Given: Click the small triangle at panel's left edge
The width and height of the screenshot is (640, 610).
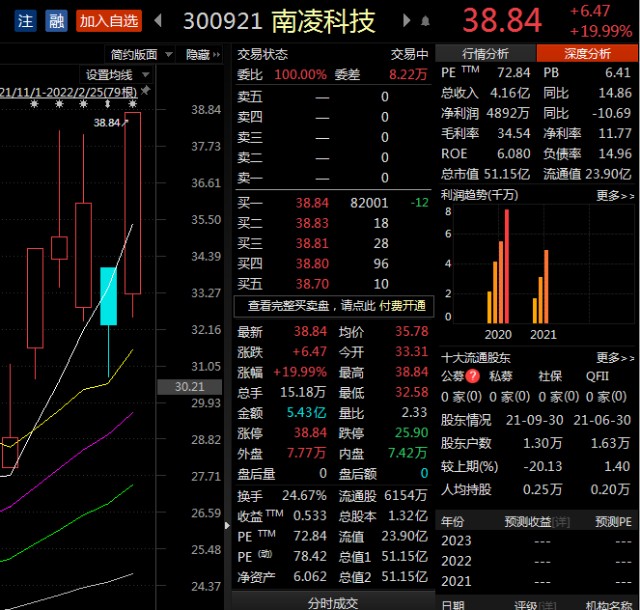Looking at the screenshot, I should click(x=227, y=525).
